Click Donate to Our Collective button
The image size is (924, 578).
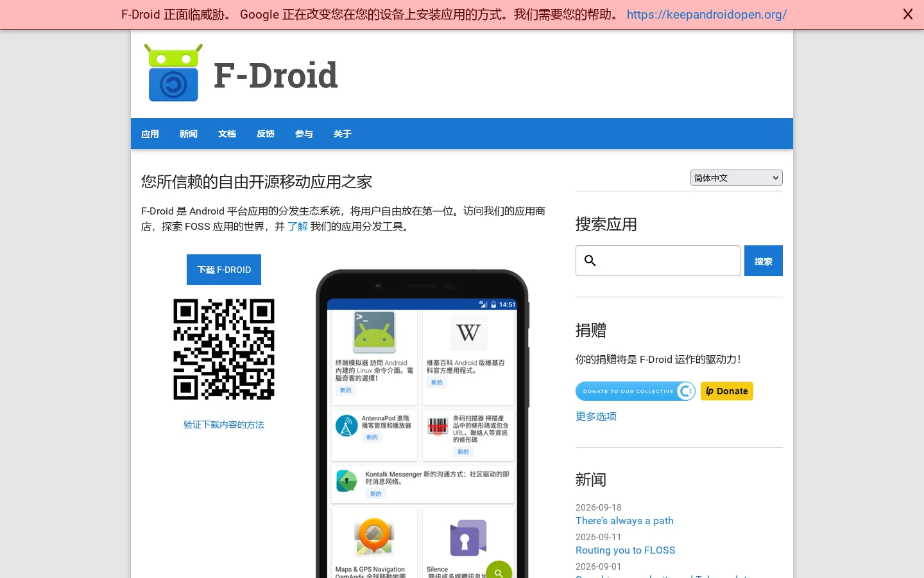(635, 391)
